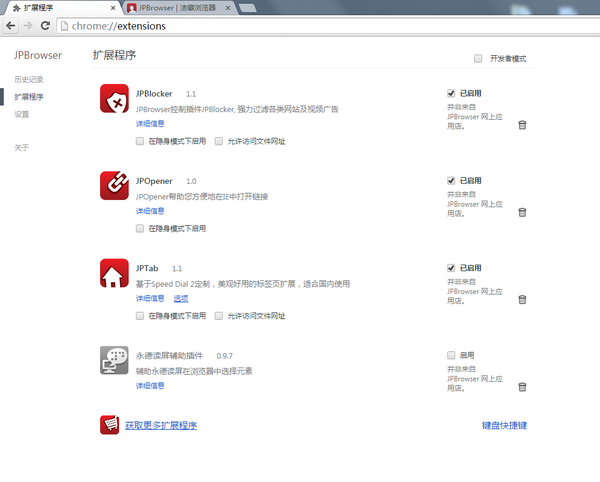Allow JPOpener in incognito mode
600x482 pixels.
[140, 228]
